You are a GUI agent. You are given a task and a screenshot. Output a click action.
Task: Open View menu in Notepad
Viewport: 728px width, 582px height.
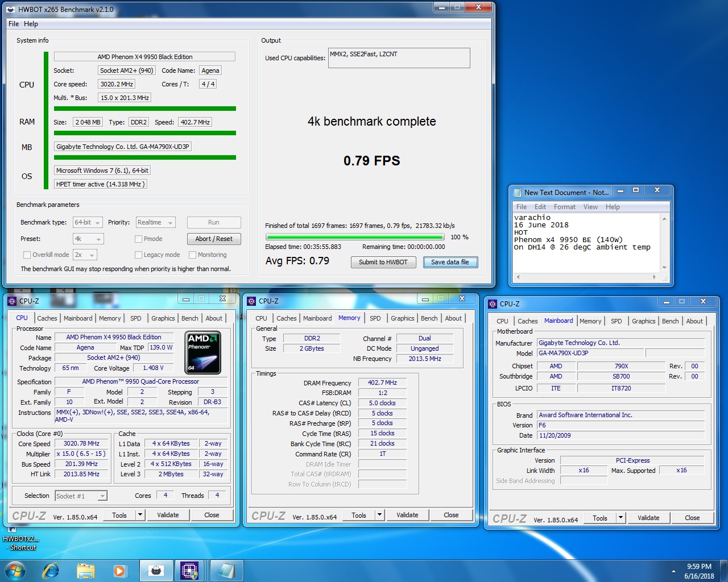[x=590, y=207]
